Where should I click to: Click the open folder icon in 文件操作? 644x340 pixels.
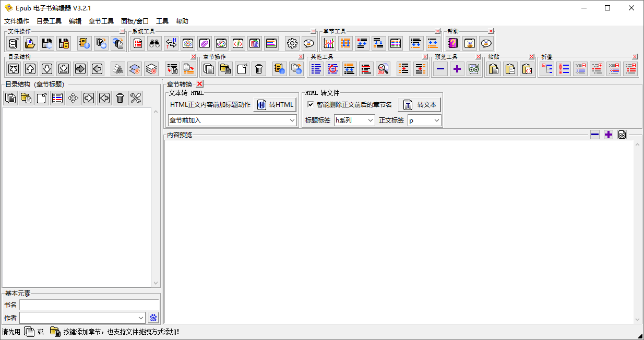[x=30, y=43]
